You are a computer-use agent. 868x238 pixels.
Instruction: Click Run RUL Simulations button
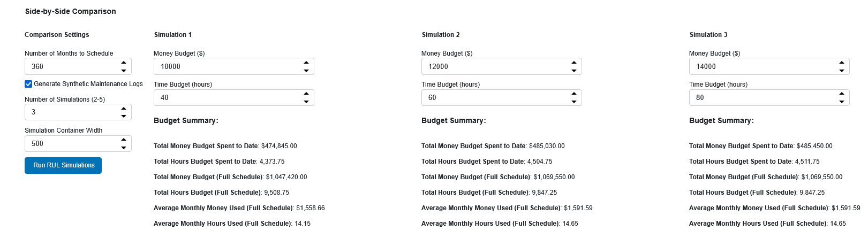click(63, 166)
